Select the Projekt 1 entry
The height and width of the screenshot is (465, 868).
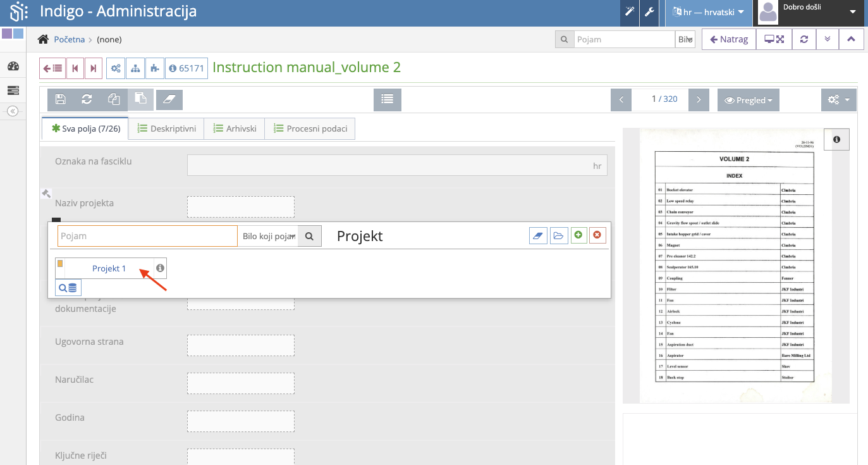point(109,268)
